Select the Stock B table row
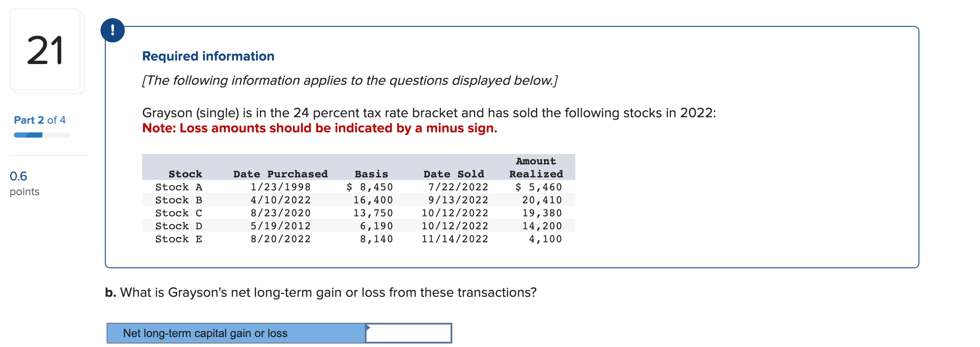 pyautogui.click(x=359, y=200)
